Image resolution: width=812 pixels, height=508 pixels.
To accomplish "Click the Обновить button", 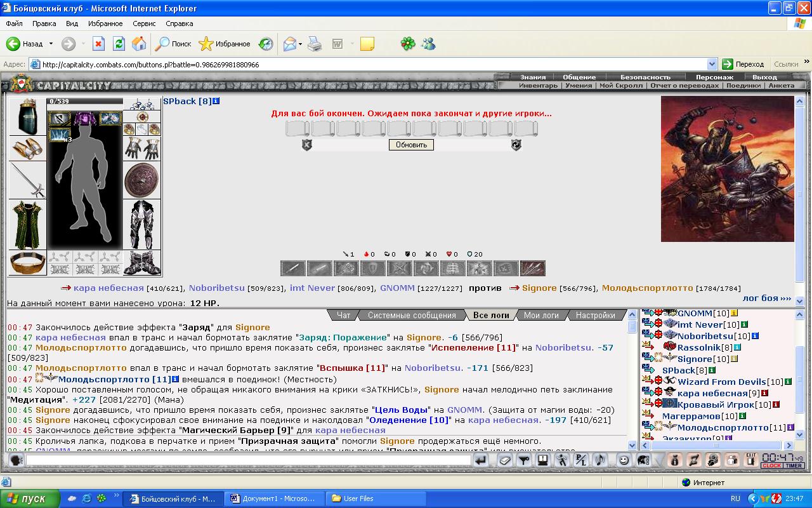I will point(411,145).
